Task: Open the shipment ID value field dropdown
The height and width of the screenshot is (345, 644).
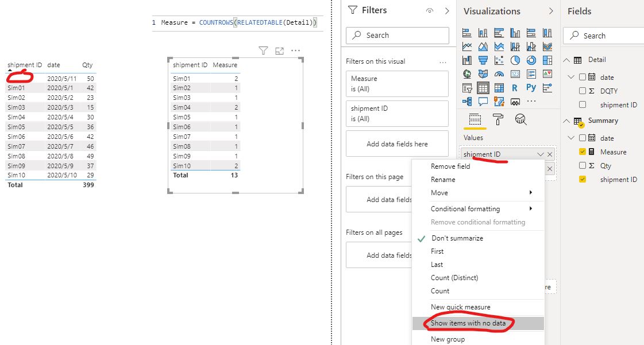Action: [x=540, y=154]
